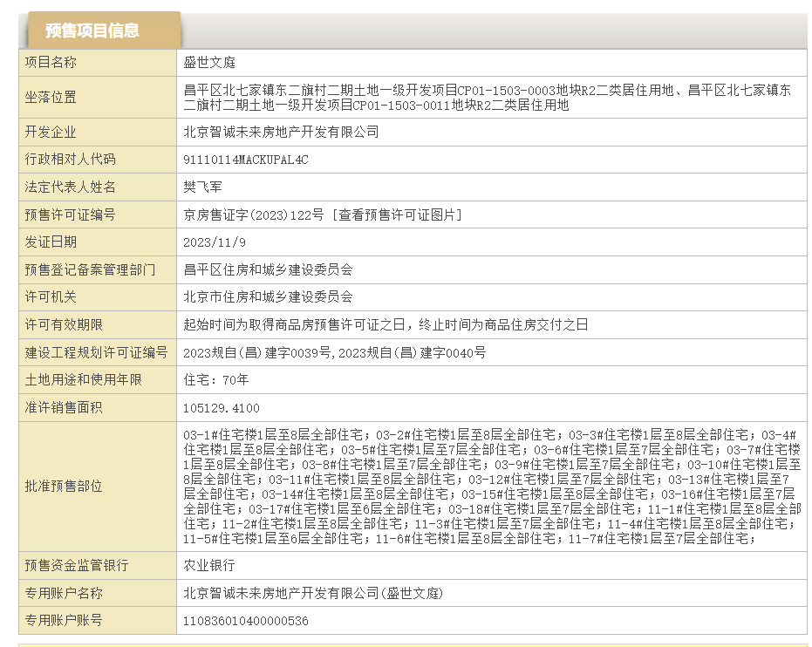Screen dimensions: 812x647
Task: Select value 北京市住房和城乡建设委员会
Action: coord(269,297)
